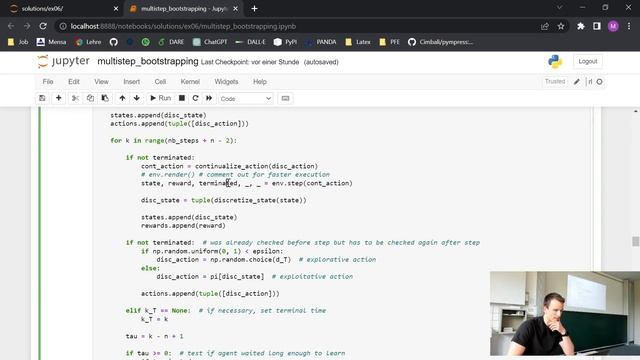This screenshot has height=360, width=640.
Task: Open the cell type Code dropdown
Action: pos(246,98)
